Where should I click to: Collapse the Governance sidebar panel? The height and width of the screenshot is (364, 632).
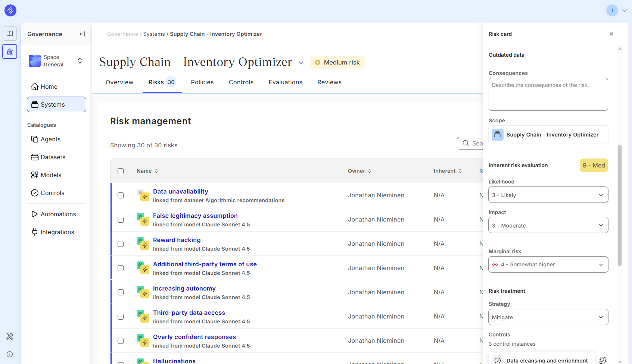pyautogui.click(x=82, y=34)
